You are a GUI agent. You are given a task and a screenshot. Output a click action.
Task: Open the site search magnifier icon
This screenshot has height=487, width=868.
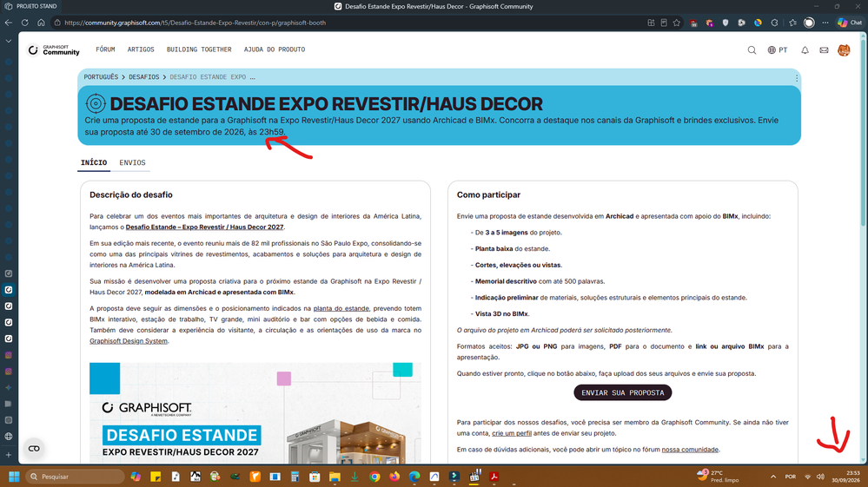(752, 50)
